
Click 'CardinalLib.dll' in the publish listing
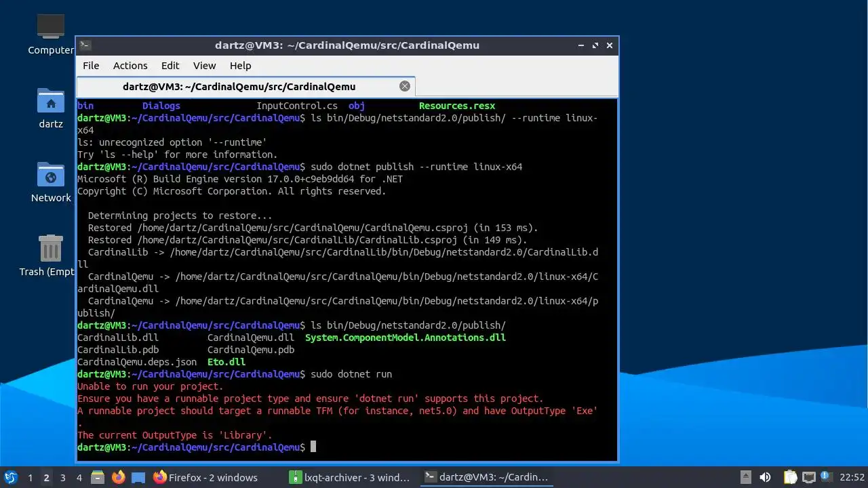pyautogui.click(x=118, y=338)
